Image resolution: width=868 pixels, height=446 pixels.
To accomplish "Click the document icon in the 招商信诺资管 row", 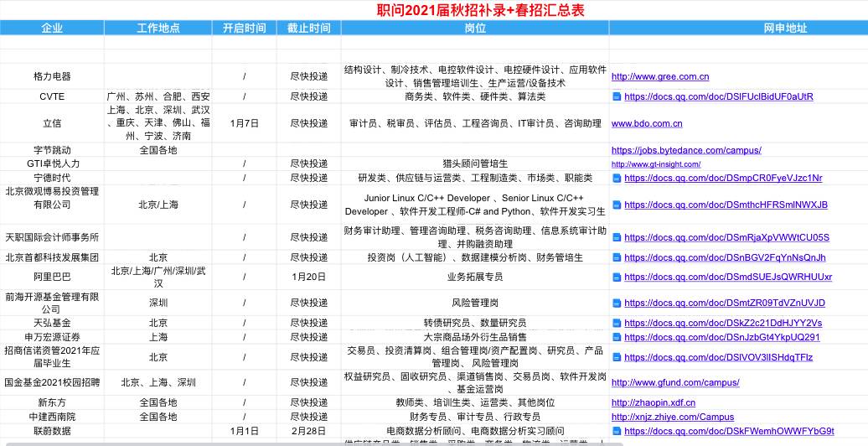I will [x=616, y=357].
